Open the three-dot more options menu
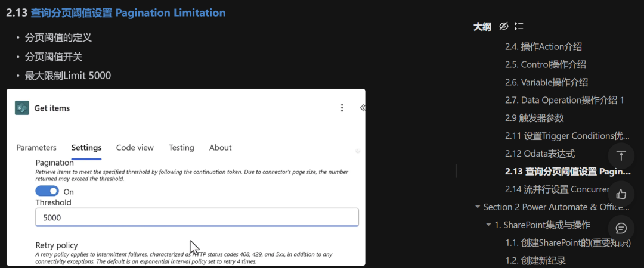 342,108
